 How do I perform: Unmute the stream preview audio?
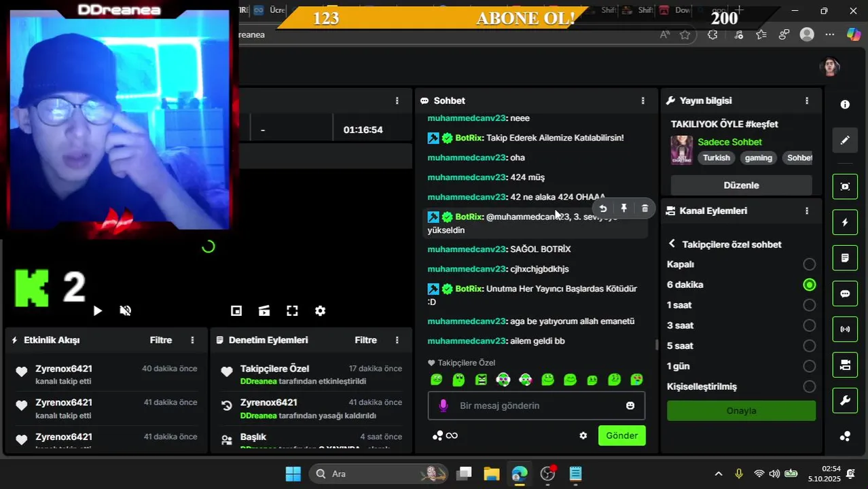[126, 310]
